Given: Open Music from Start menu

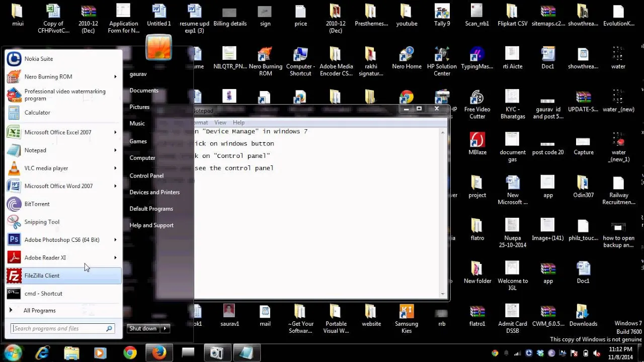Looking at the screenshot, I should click(x=137, y=123).
